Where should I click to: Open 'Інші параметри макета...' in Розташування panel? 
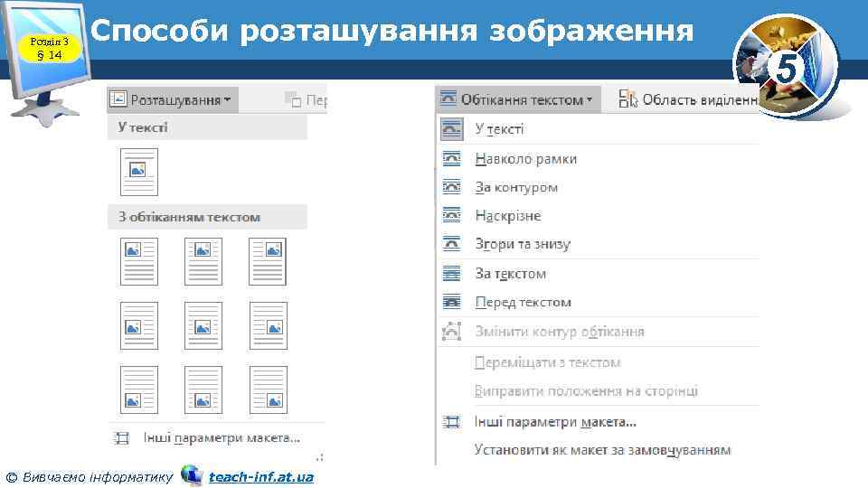point(216,438)
